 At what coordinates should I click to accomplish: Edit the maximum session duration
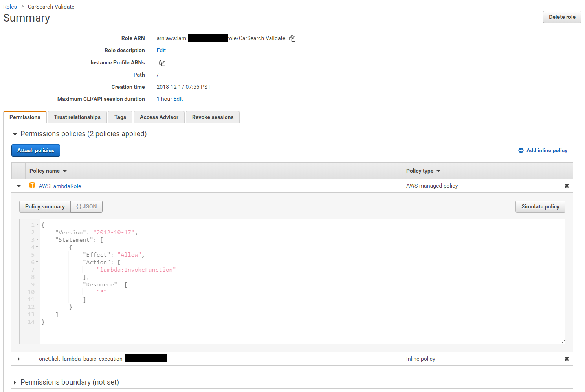coord(178,99)
